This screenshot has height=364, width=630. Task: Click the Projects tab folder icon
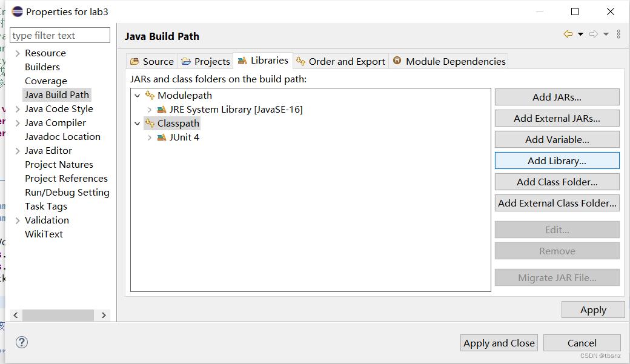[x=186, y=61]
